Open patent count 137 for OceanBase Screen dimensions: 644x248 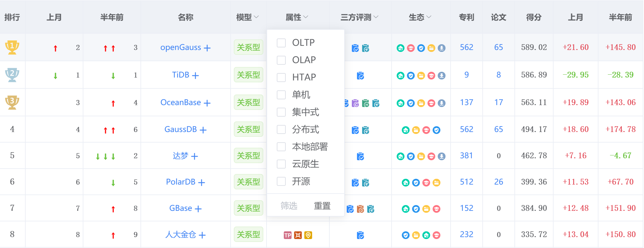coord(467,103)
